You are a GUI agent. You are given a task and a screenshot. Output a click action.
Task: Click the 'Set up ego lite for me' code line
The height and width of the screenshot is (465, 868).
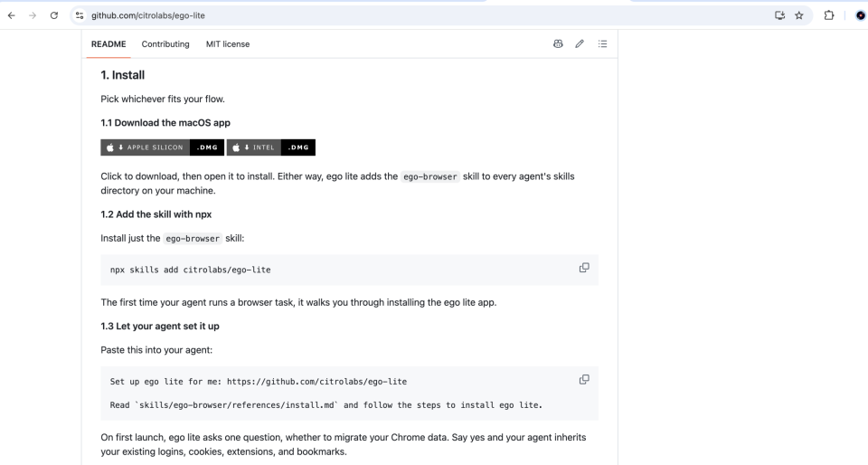[x=259, y=382]
